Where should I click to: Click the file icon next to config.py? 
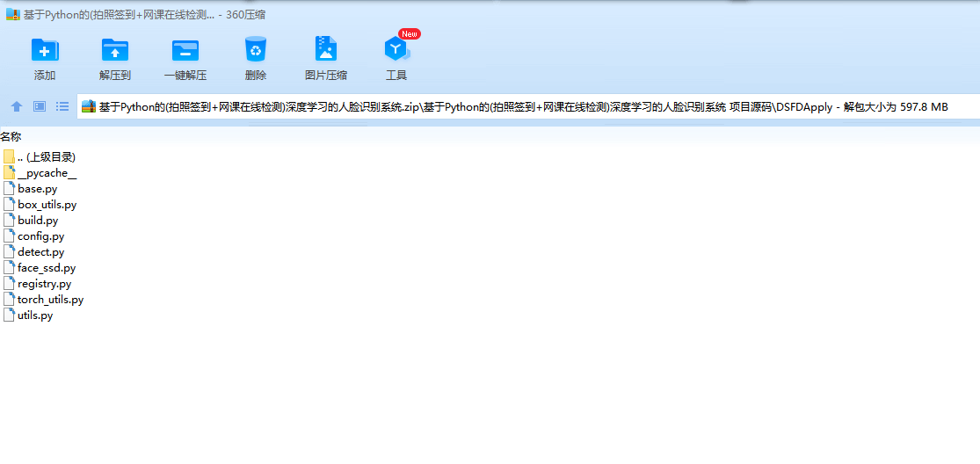(x=9, y=236)
